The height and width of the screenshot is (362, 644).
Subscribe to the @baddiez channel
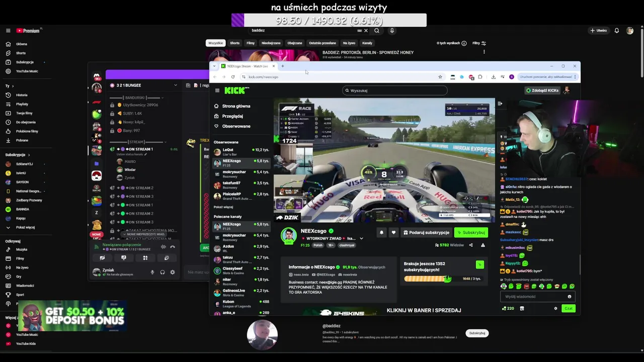click(x=477, y=333)
